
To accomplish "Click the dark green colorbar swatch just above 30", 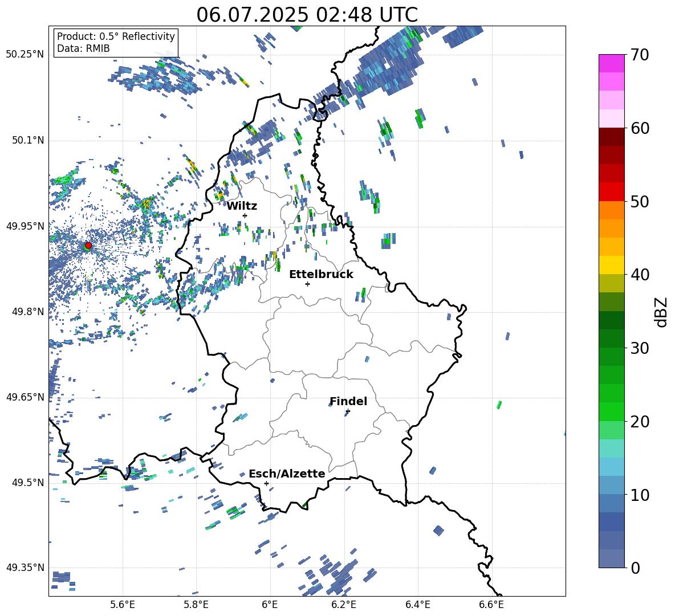I will point(612,339).
